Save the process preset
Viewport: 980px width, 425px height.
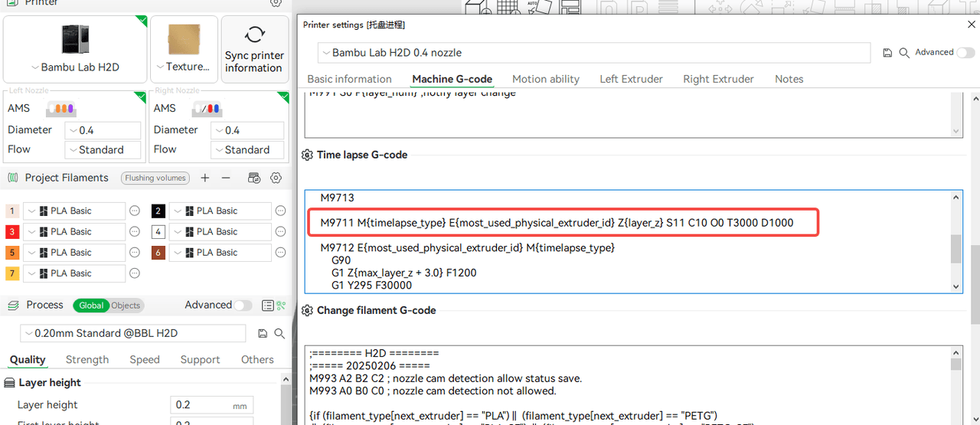[x=263, y=333]
